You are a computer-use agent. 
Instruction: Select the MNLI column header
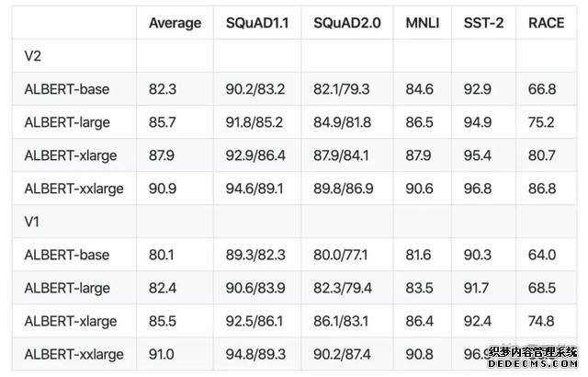[x=423, y=23]
